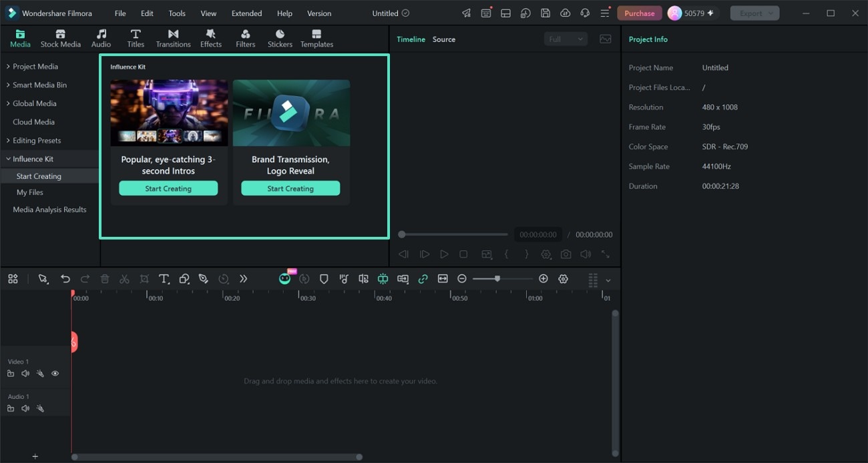
Task: Toggle the lock on Video 1 track
Action: click(11, 374)
